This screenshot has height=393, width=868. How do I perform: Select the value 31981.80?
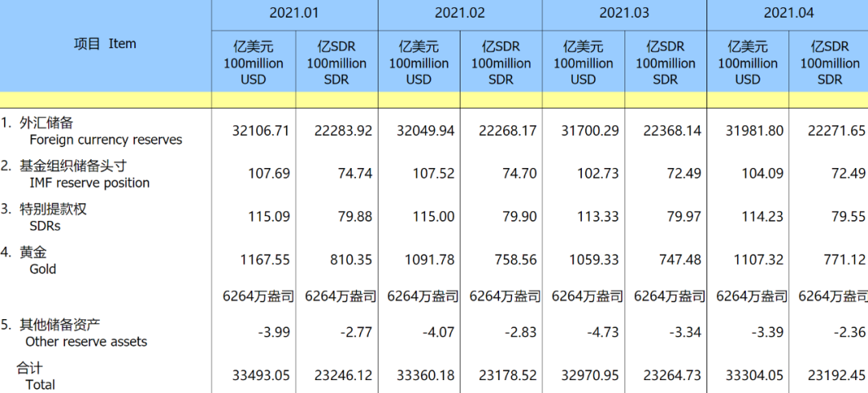pos(755,131)
